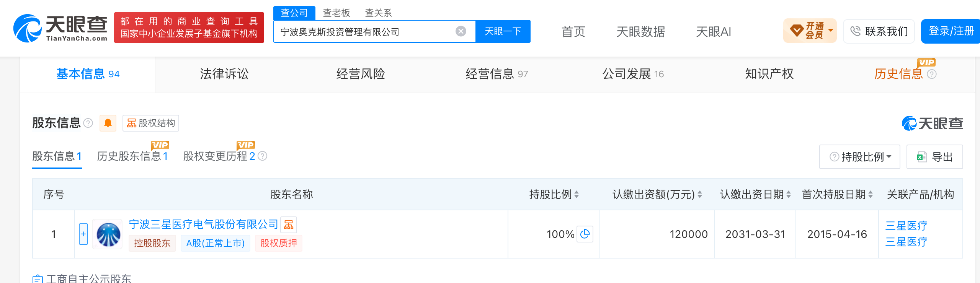Click help icon beside 股权变更历程
Image resolution: width=980 pixels, height=283 pixels.
click(262, 156)
